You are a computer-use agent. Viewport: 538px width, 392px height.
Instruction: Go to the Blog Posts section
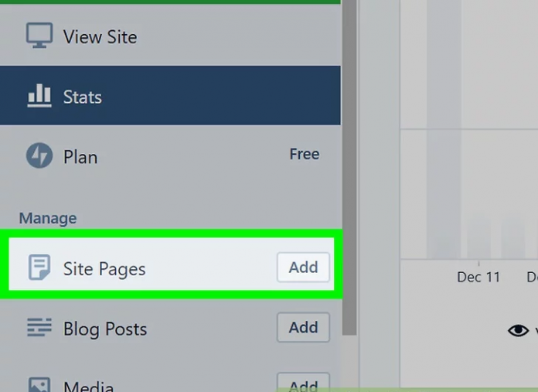click(x=105, y=329)
